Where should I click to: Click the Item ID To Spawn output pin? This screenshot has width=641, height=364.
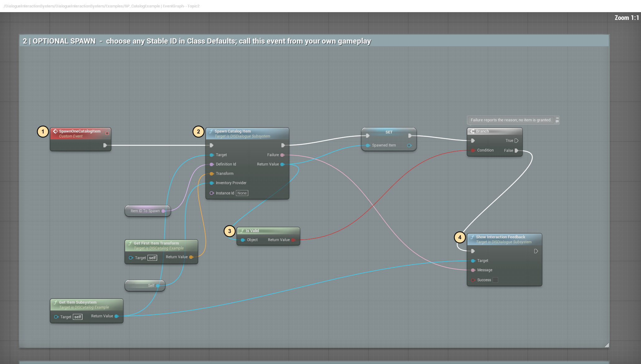(163, 211)
